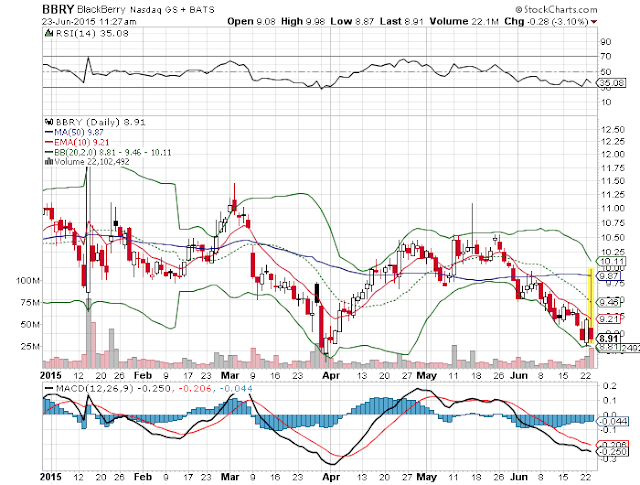640x485 pixels.
Task: Click the EMA(10) 9.21 legend entry
Action: tap(77, 142)
